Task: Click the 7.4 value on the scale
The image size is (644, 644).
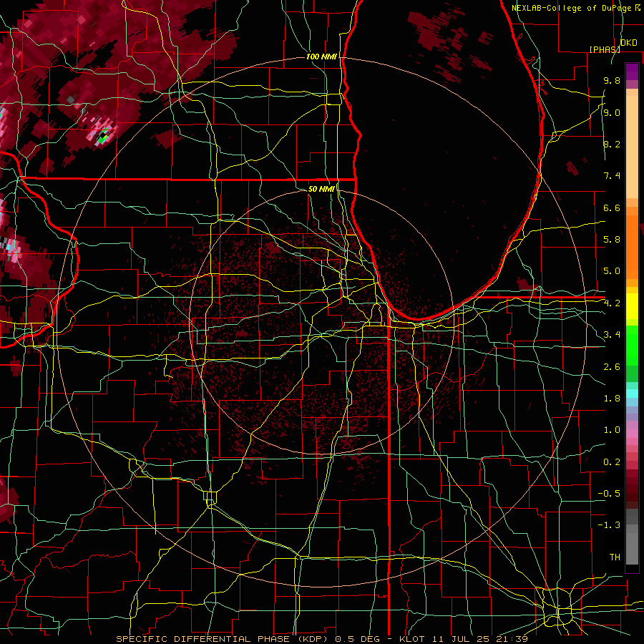Action: (x=612, y=176)
